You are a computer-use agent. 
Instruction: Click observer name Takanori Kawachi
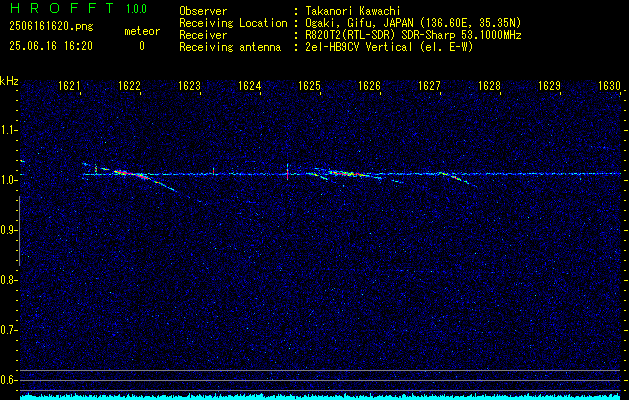click(353, 11)
